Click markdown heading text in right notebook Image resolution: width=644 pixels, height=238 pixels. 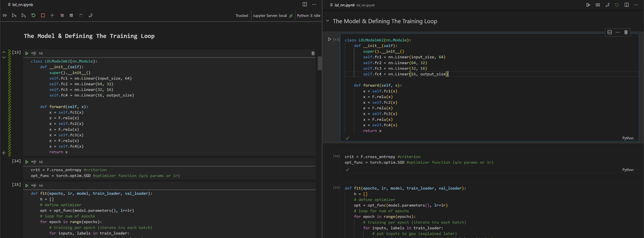385,21
